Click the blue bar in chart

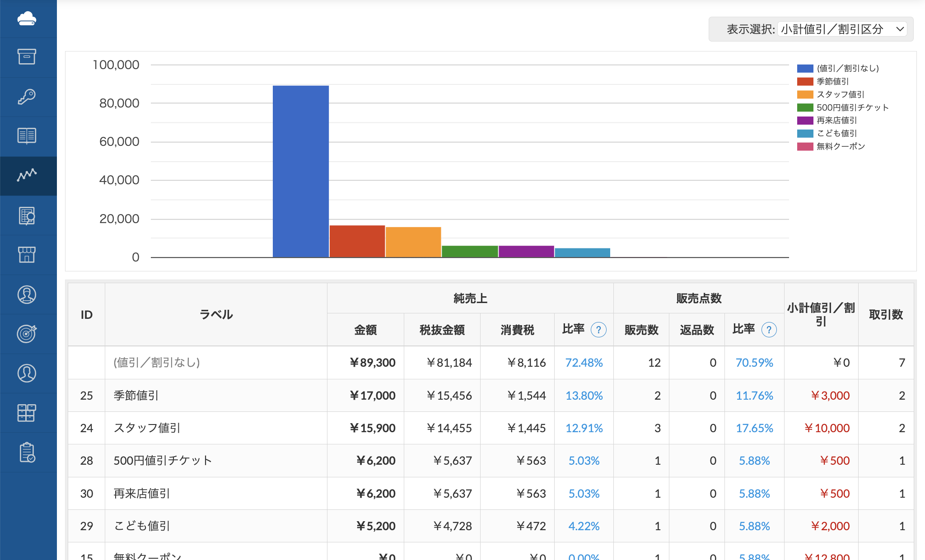click(300, 172)
